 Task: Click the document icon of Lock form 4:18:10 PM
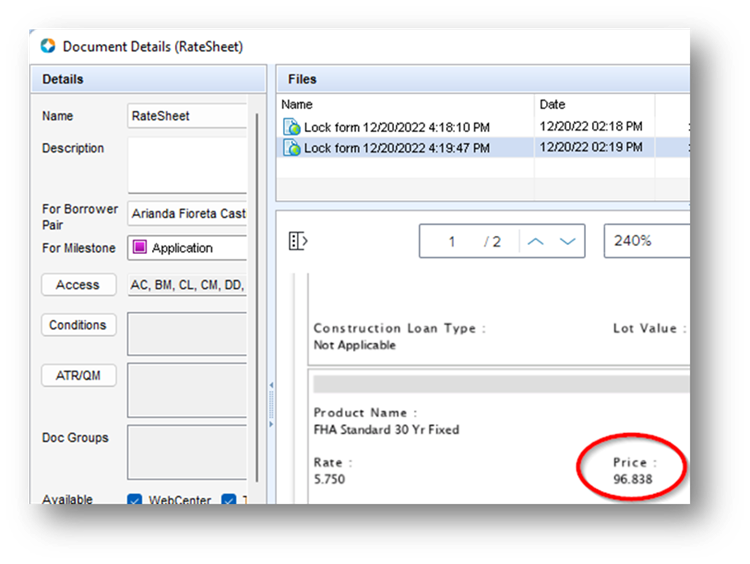(291, 127)
